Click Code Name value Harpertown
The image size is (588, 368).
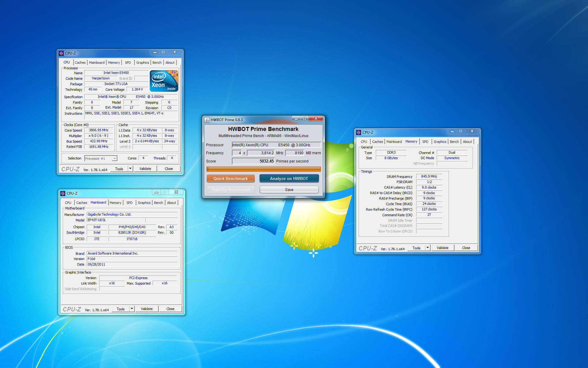point(101,78)
